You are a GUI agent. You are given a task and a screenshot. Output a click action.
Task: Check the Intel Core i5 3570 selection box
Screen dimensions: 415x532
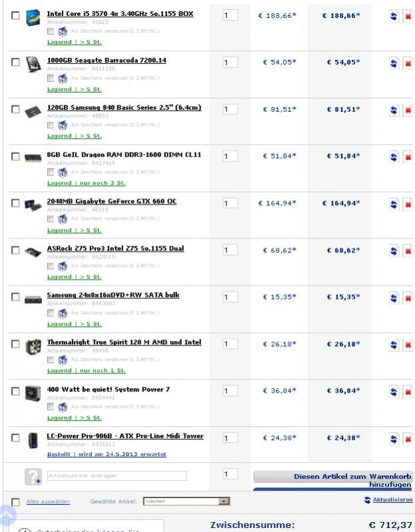tap(15, 15)
